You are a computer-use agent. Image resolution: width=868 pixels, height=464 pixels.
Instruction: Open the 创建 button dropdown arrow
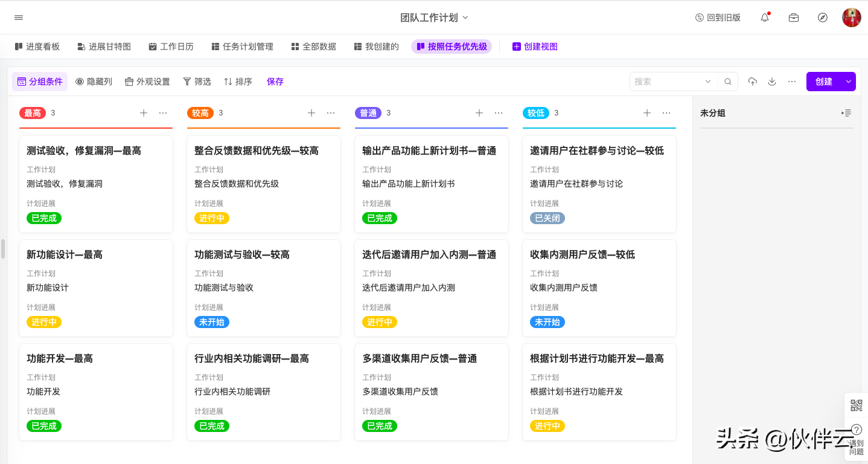coord(848,82)
